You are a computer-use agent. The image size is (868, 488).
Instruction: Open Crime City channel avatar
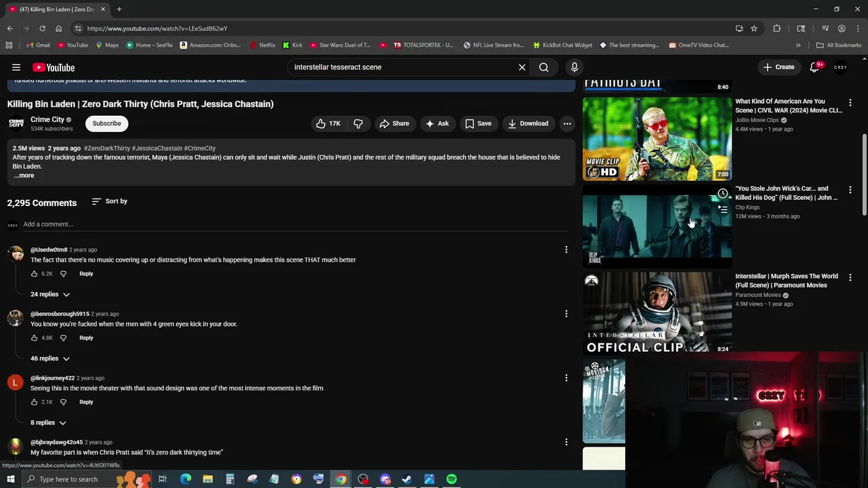16,123
